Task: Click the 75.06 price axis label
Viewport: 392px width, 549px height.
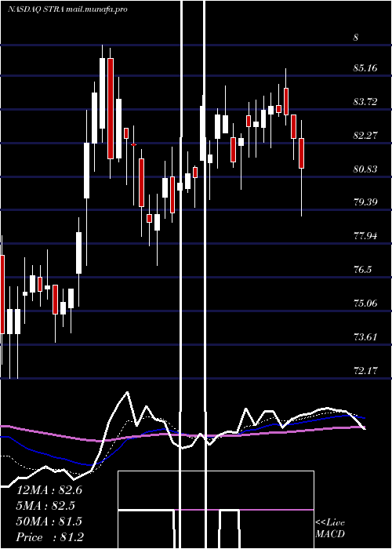Action: [x=365, y=303]
